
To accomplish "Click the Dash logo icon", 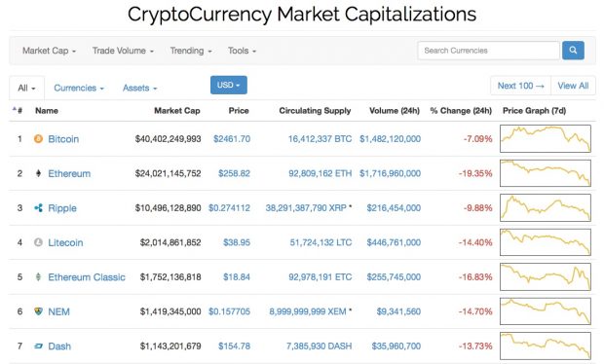I will pyautogui.click(x=38, y=346).
